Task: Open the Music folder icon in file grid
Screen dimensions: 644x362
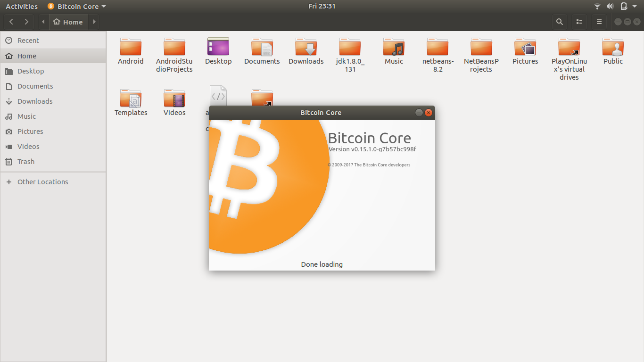Action: click(394, 47)
